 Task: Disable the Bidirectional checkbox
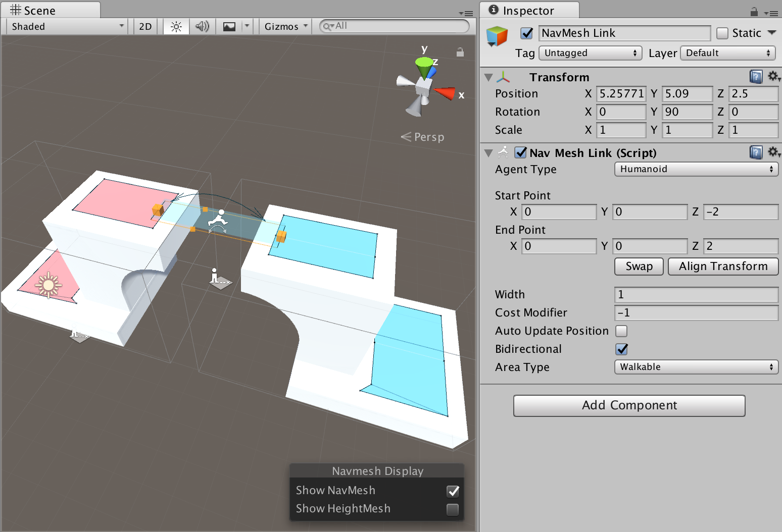(621, 349)
